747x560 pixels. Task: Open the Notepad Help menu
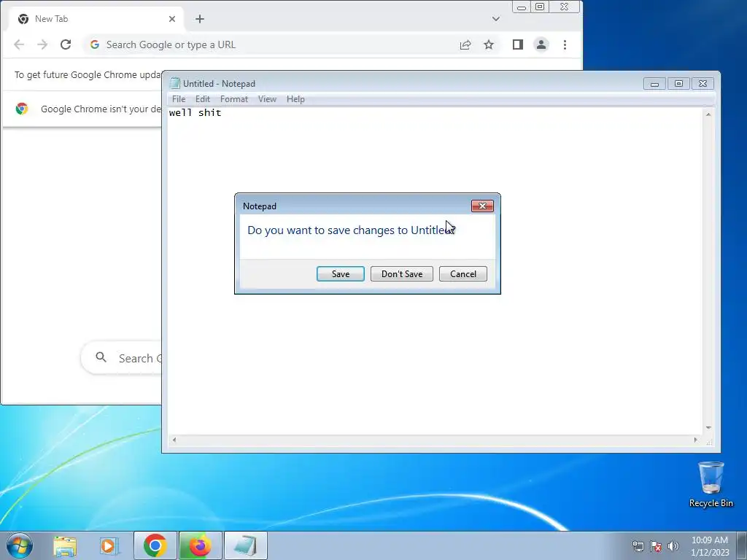click(295, 99)
